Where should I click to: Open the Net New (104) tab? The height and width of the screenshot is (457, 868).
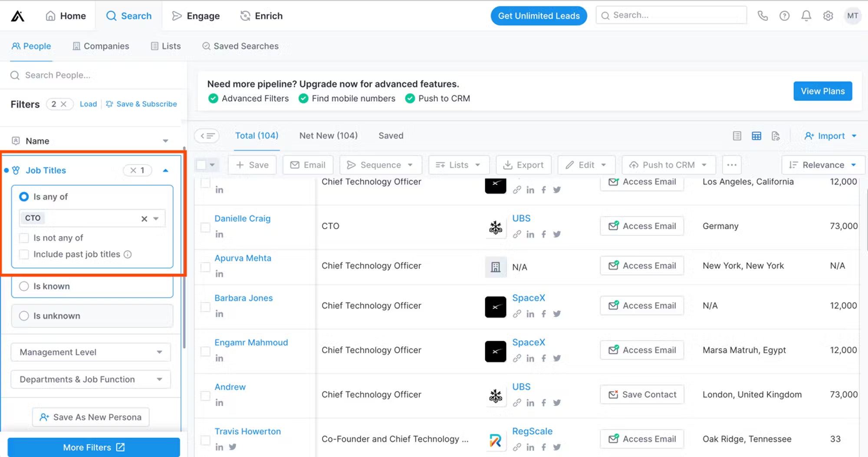(328, 135)
